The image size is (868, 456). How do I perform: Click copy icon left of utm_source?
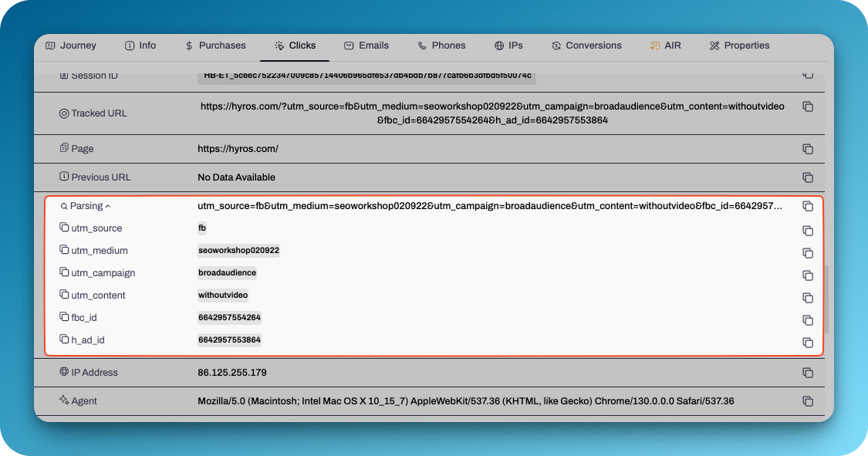(64, 228)
